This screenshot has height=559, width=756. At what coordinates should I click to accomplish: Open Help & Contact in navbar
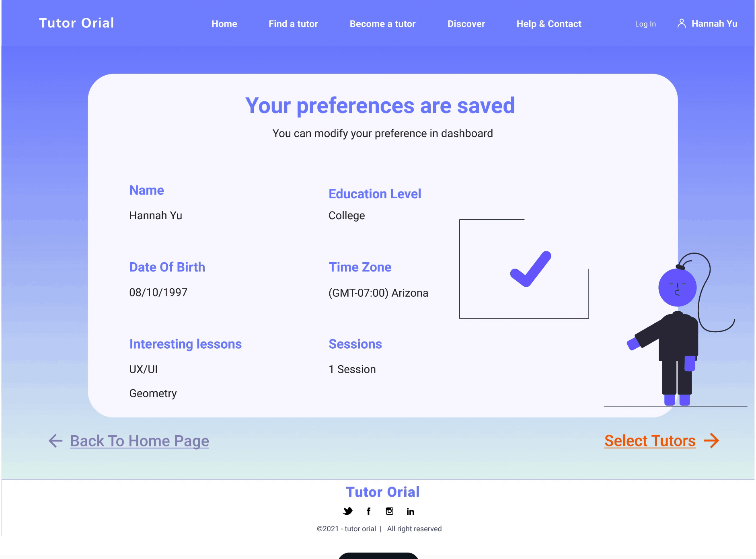(549, 24)
